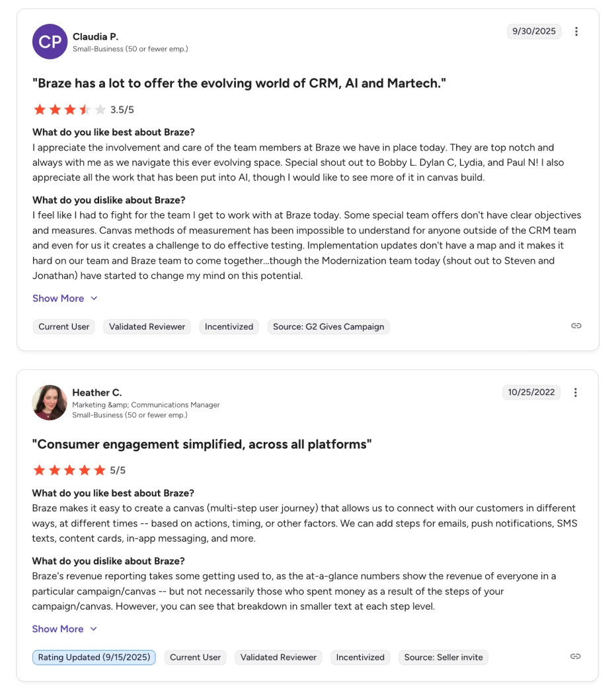Click the 9/30/2025 date badge

pyautogui.click(x=534, y=31)
